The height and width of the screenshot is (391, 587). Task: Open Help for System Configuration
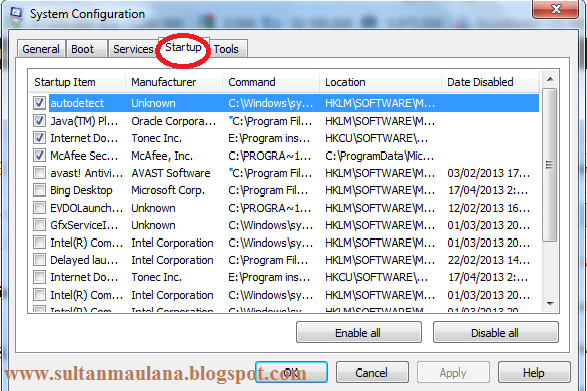[534, 372]
